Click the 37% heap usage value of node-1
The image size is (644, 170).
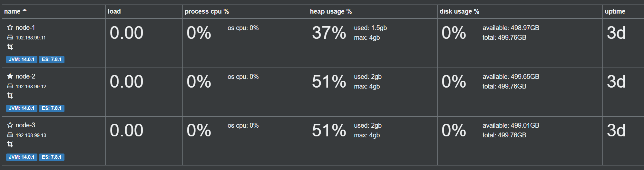click(329, 33)
